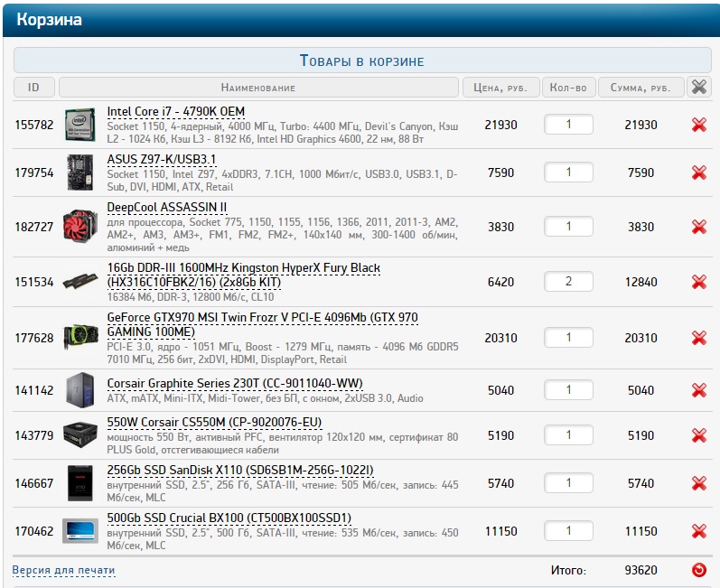Open Corsair Graphite Series 230T link
The height and width of the screenshot is (588, 720).
click(x=235, y=383)
